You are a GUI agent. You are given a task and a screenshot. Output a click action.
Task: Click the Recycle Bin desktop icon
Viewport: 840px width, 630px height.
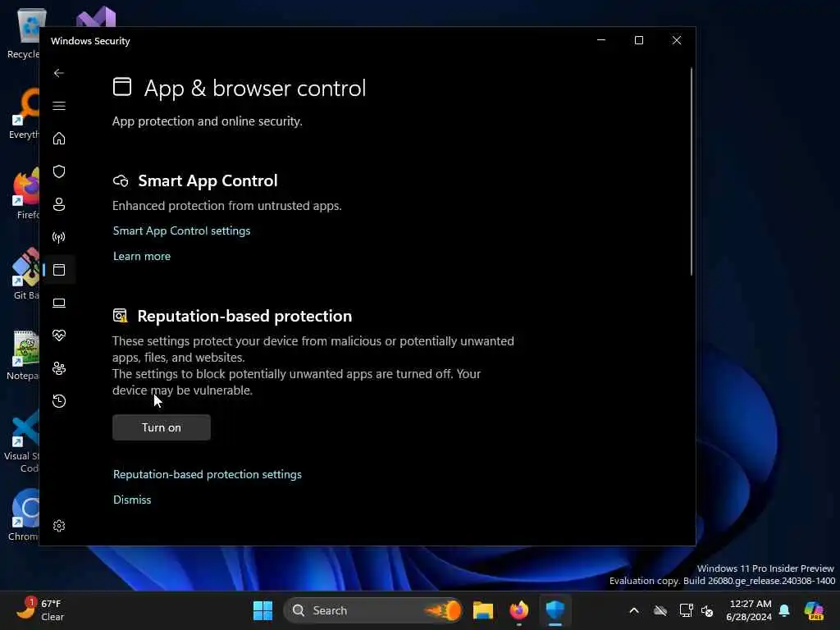click(x=24, y=33)
